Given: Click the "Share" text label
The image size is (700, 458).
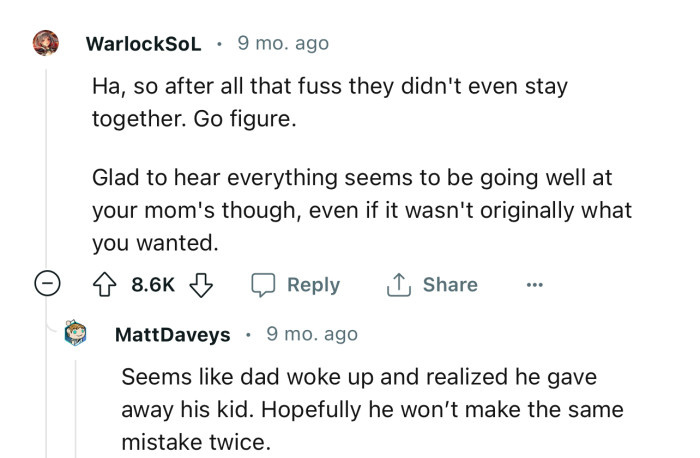Looking at the screenshot, I should click(450, 285).
